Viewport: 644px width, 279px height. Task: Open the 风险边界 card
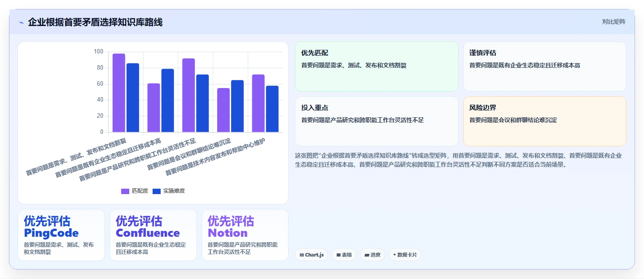[x=544, y=121]
